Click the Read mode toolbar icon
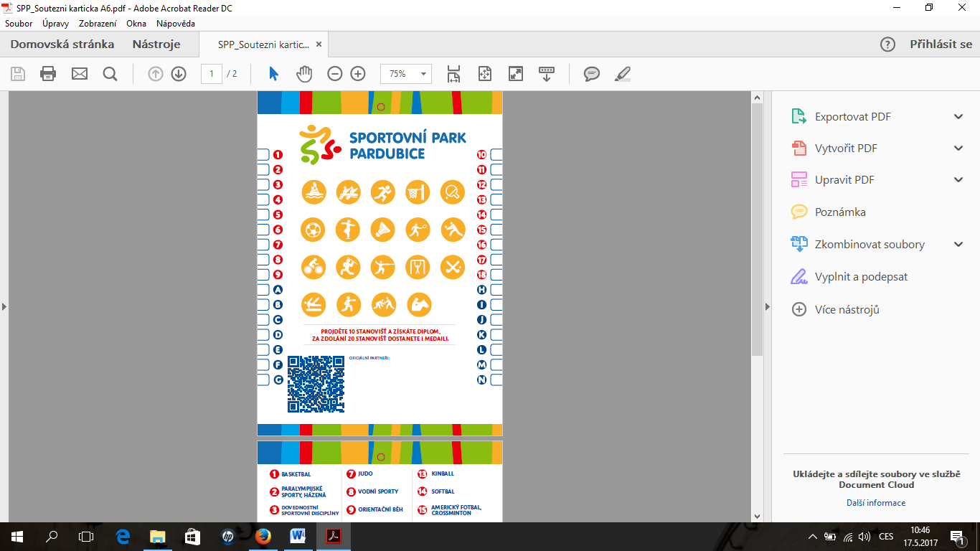The width and height of the screenshot is (980, 551). 547,73
